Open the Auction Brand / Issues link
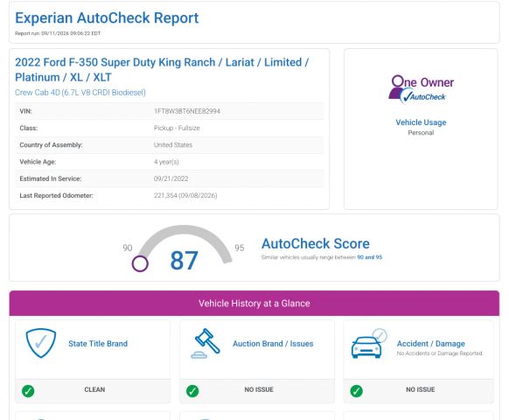The height and width of the screenshot is (420, 509). coord(273,344)
